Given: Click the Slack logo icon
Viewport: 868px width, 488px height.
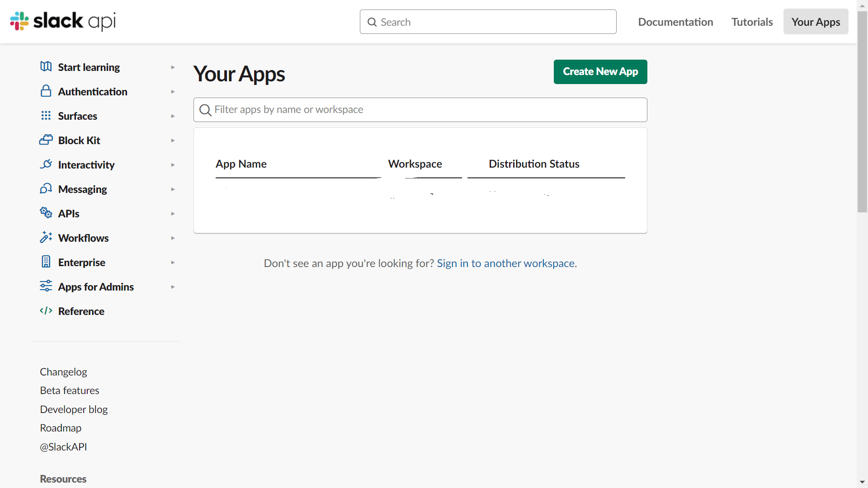Looking at the screenshot, I should (x=19, y=21).
